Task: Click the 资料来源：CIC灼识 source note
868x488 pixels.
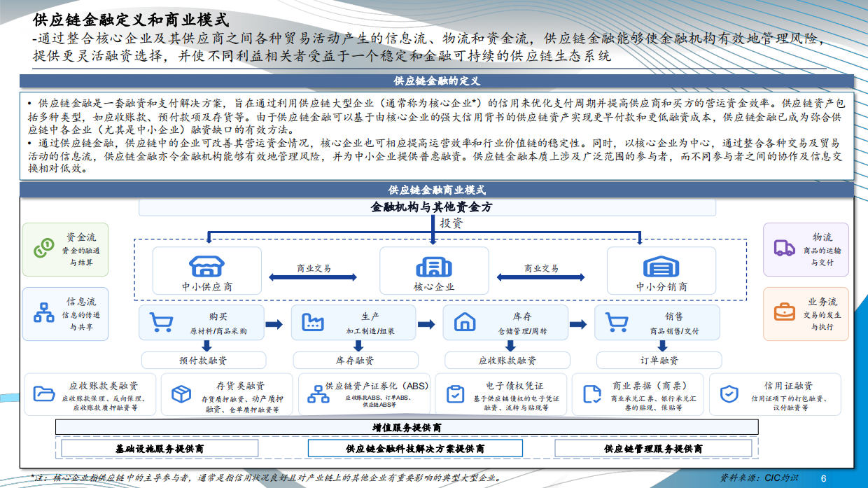Action: pyautogui.click(x=759, y=477)
